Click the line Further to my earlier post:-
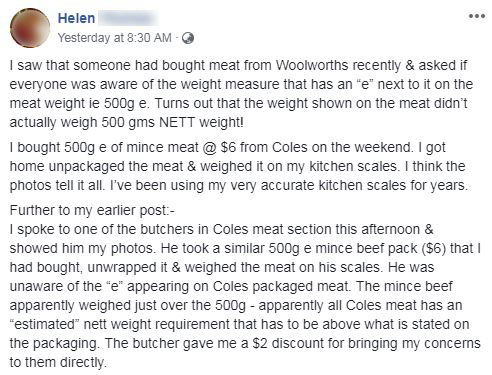The image size is (492, 375). pyautogui.click(x=92, y=210)
